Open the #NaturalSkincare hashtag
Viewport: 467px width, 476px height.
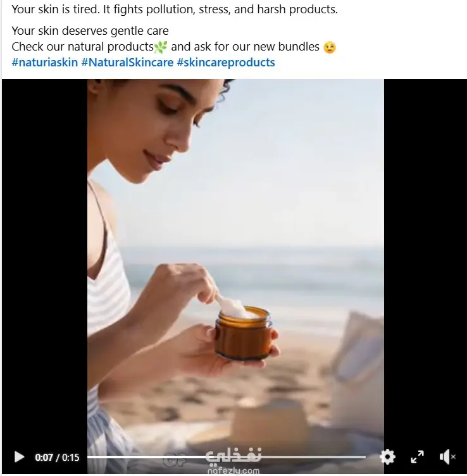tap(127, 63)
